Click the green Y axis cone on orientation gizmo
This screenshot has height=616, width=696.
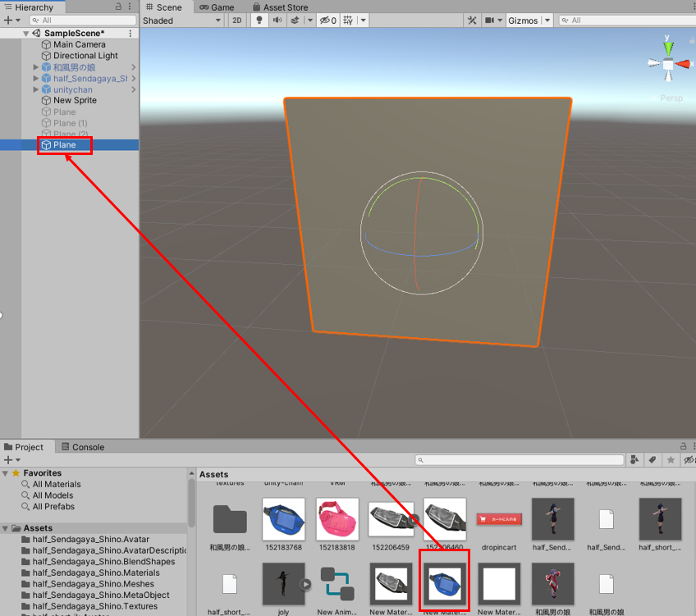click(668, 48)
